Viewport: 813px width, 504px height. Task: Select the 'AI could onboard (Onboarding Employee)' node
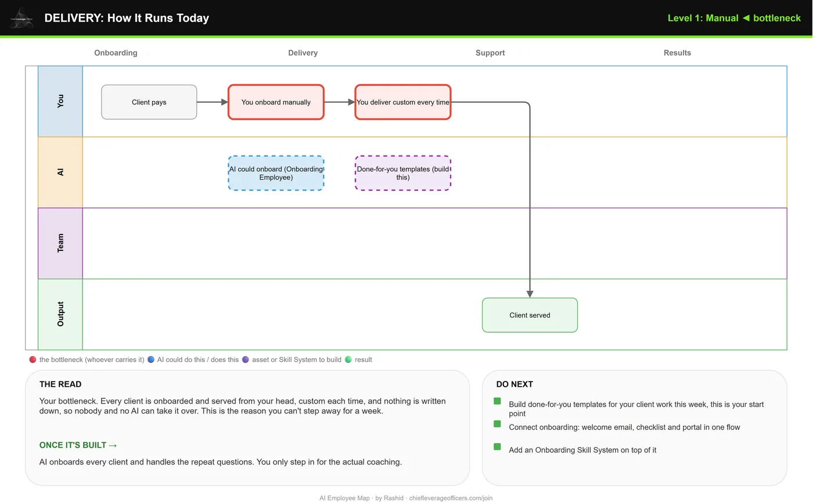tap(276, 173)
